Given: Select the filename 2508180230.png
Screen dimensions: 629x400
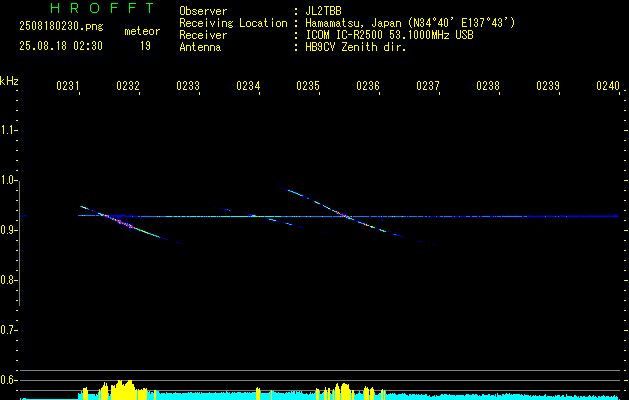Looking at the screenshot, I should pyautogui.click(x=61, y=27).
